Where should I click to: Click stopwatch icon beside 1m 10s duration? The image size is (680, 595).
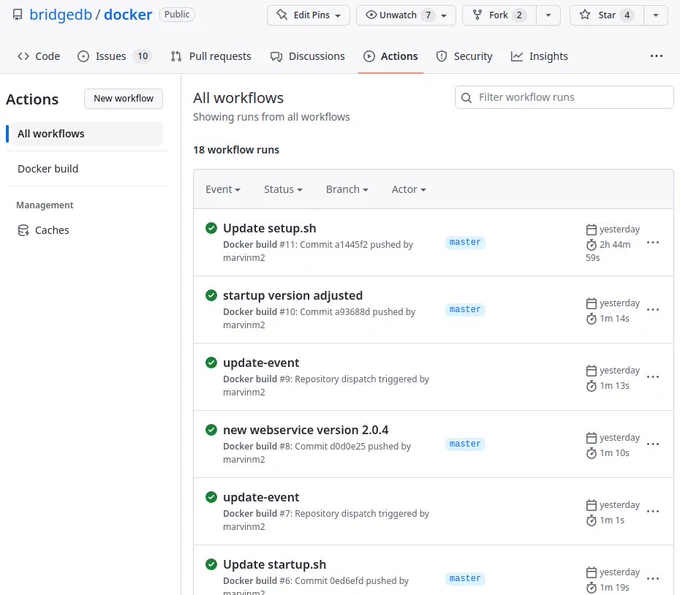591,453
